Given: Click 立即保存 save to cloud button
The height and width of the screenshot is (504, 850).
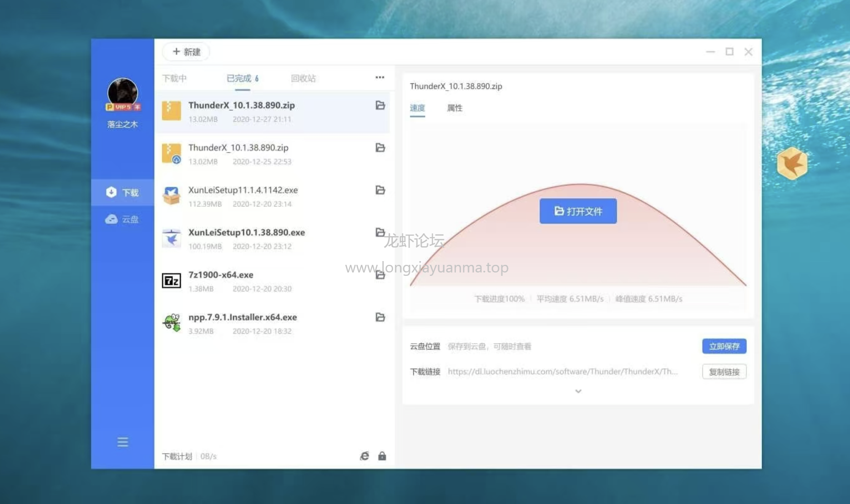Looking at the screenshot, I should tap(724, 346).
